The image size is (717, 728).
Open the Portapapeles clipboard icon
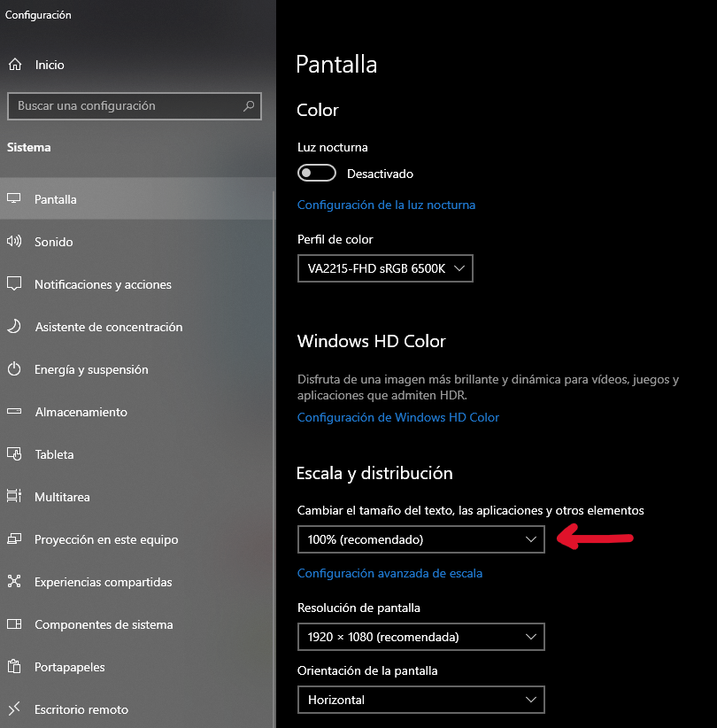coord(14,667)
